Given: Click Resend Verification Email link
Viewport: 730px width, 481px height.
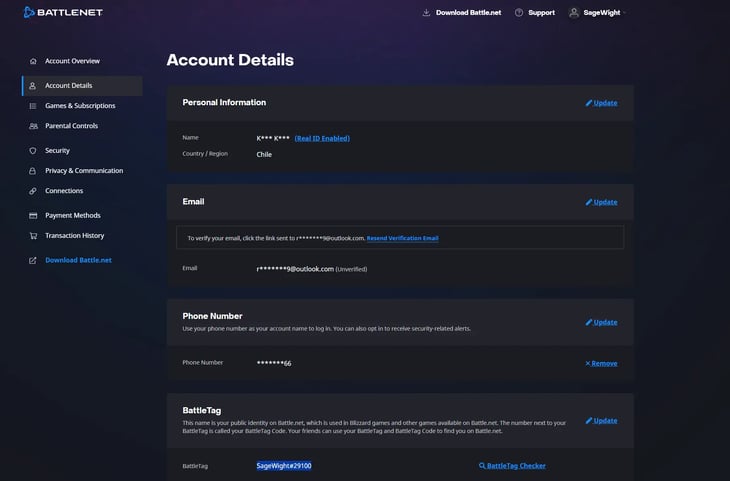Looking at the screenshot, I should click(x=402, y=238).
